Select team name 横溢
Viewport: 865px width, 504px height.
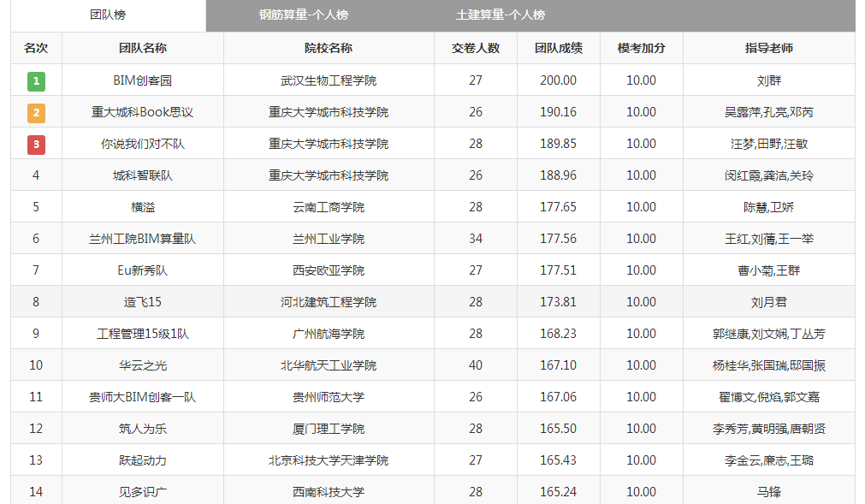[x=143, y=207]
